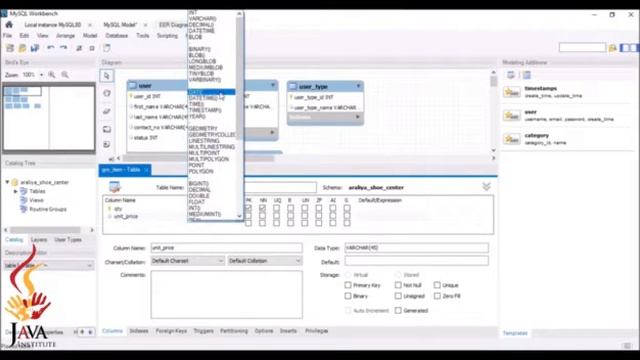This screenshot has width=640, height=360.
Task: Open the Default Collation dropdown
Action: pos(265,261)
